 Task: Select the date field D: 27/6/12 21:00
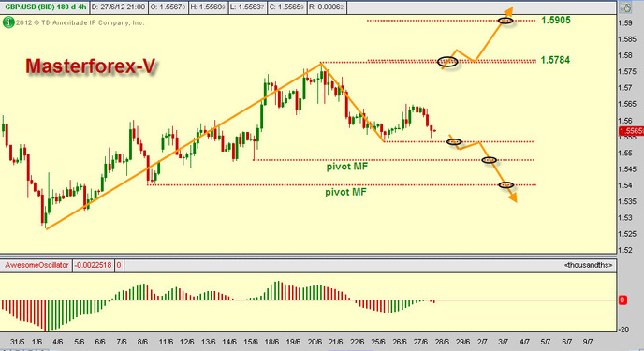click(118, 7)
